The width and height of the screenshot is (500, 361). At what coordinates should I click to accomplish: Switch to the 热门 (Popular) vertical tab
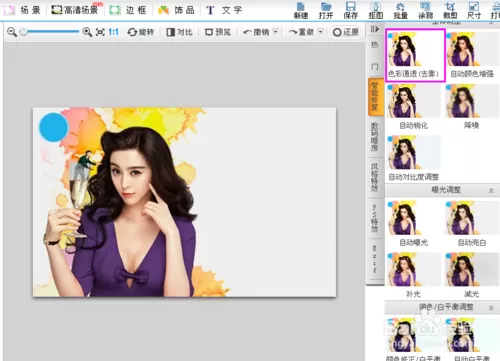point(375,56)
